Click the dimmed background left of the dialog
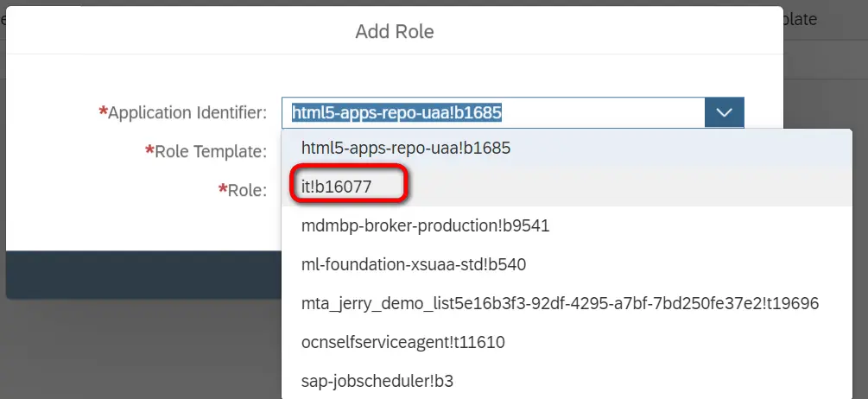868x399 pixels. tap(3, 173)
